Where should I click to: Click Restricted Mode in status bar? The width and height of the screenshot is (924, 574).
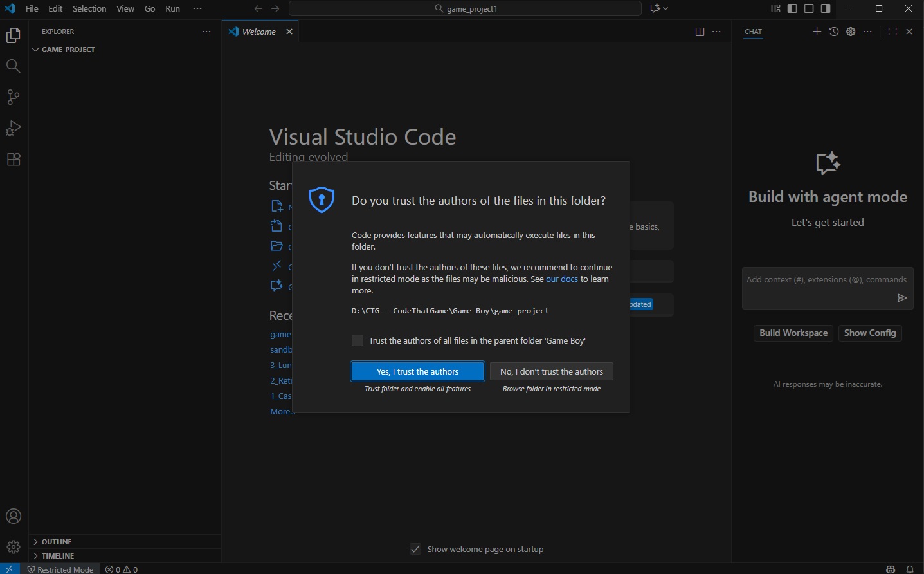(x=60, y=569)
